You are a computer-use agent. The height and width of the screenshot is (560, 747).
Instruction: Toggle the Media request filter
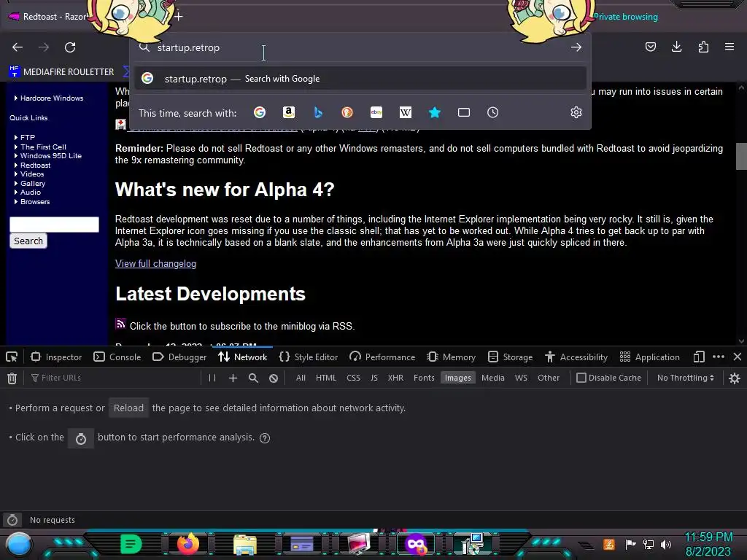tap(492, 378)
